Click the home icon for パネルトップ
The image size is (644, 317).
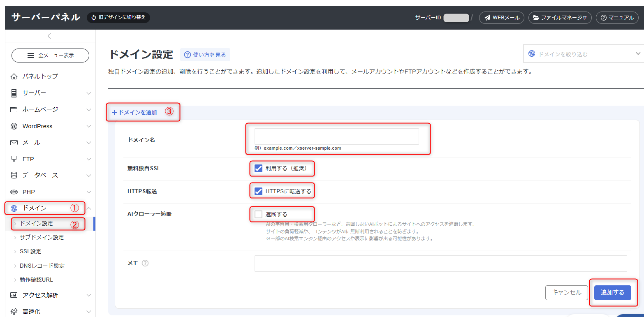point(14,76)
